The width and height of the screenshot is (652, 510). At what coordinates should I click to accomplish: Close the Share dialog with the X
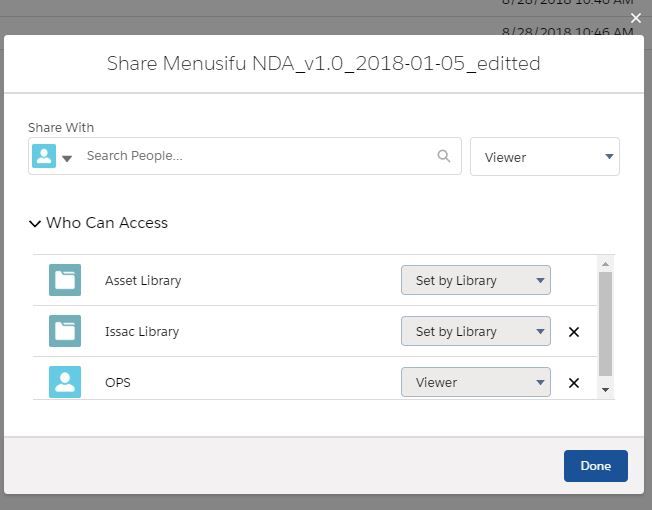pos(635,18)
